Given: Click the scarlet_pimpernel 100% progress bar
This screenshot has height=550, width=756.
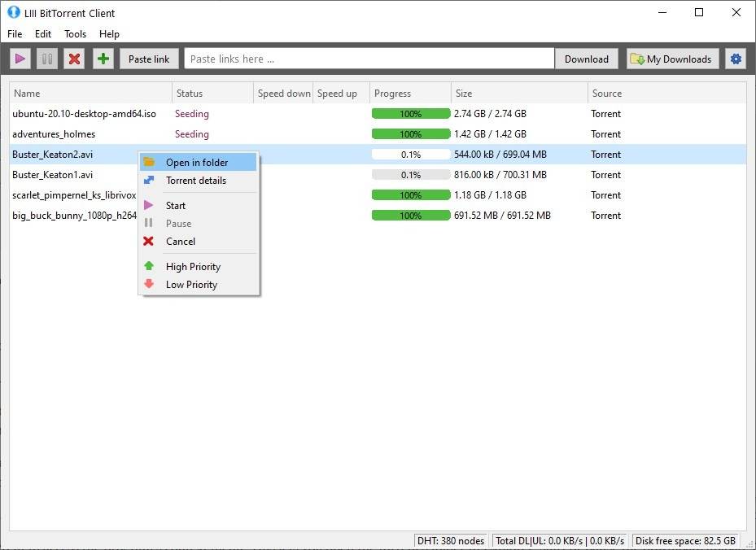Looking at the screenshot, I should point(411,194).
